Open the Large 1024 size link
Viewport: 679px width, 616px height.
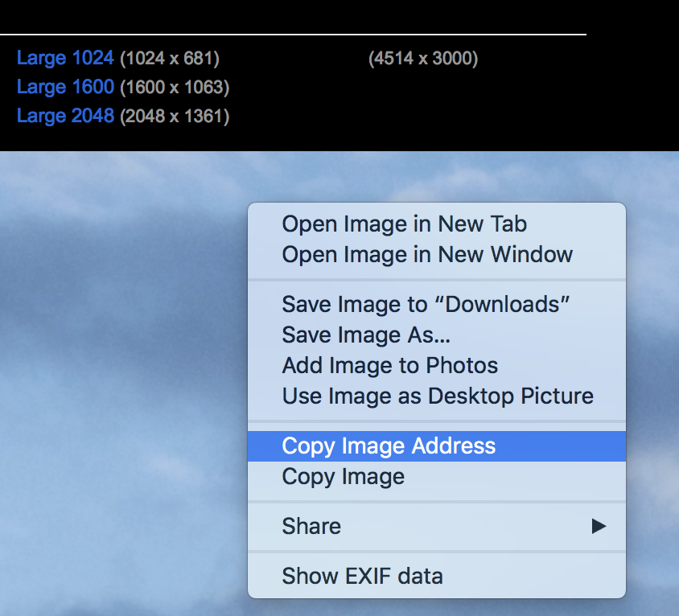tap(65, 58)
